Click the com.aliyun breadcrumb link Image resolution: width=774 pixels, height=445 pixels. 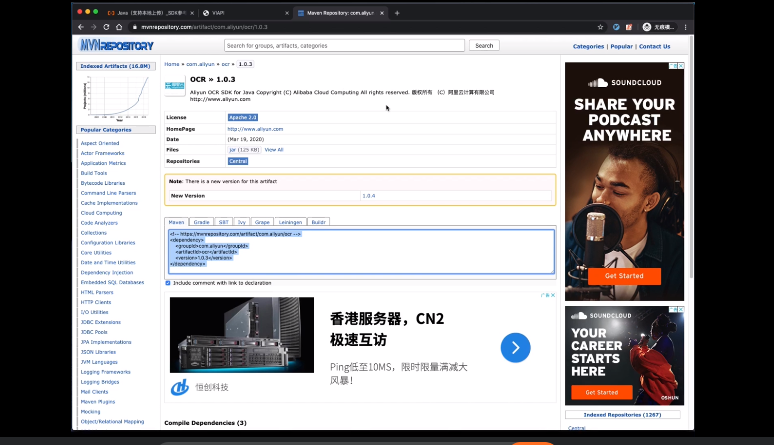[200, 64]
